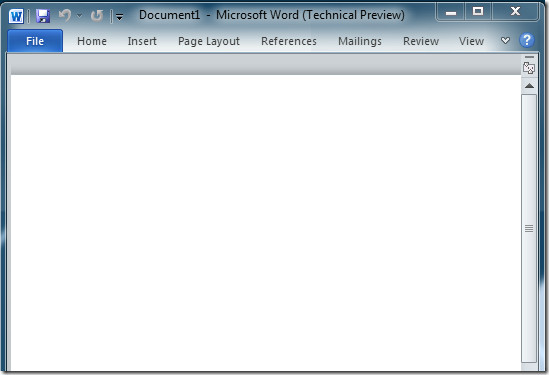Close the Microsoft Word window
Screen dimensions: 549x375
coord(515,12)
